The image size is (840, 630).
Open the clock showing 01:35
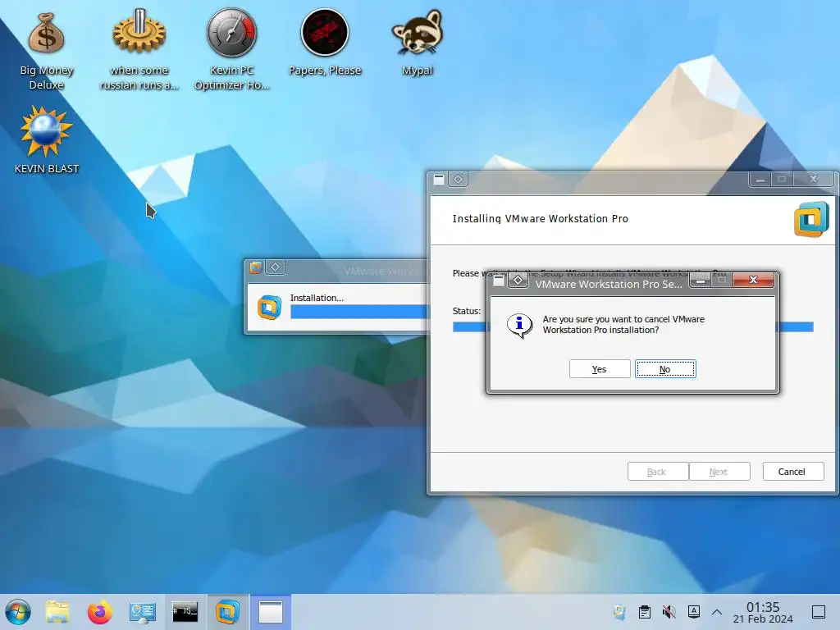(763, 612)
